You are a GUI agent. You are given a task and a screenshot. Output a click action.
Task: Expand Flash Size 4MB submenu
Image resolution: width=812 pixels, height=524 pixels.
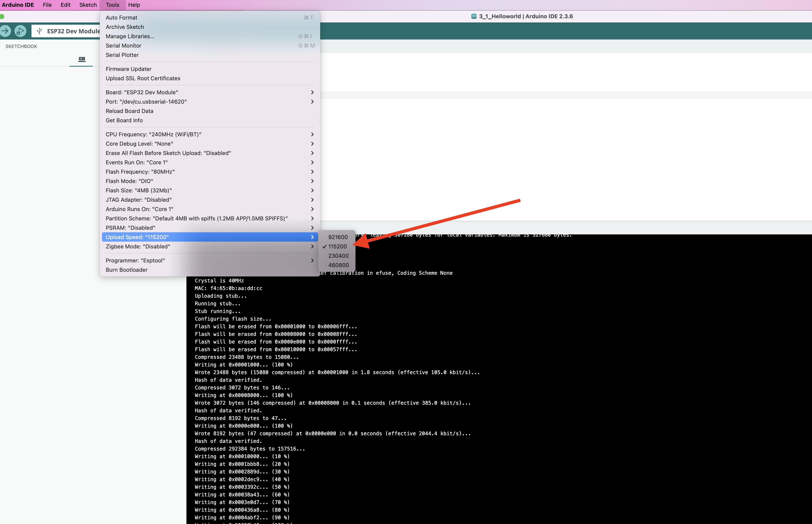210,190
